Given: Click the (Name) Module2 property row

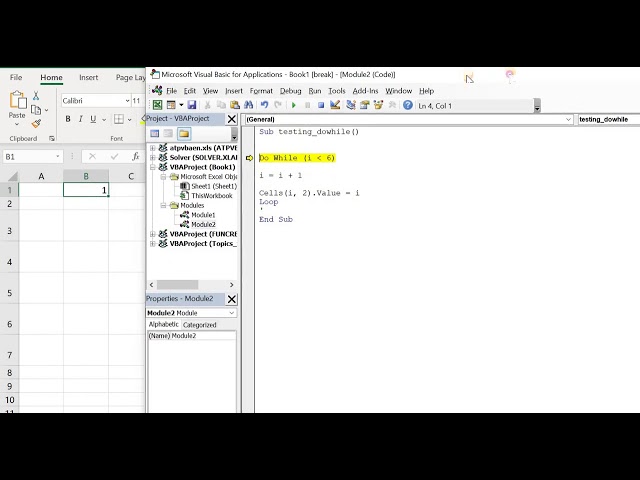Looking at the screenshot, I should pyautogui.click(x=191, y=336).
